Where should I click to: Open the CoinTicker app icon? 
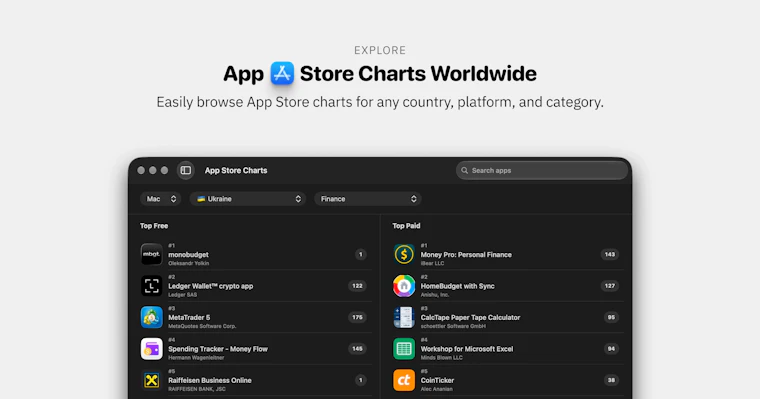[404, 380]
